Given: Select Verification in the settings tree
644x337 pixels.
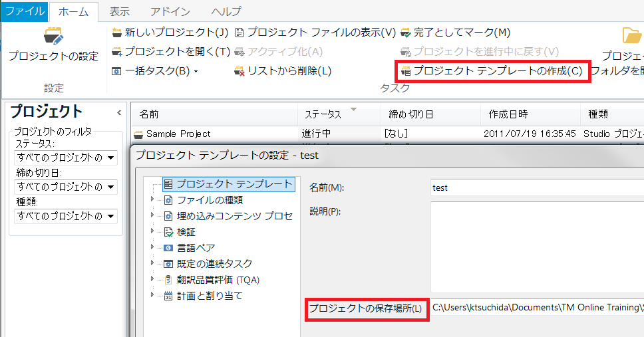Looking at the screenshot, I should click(x=186, y=232).
